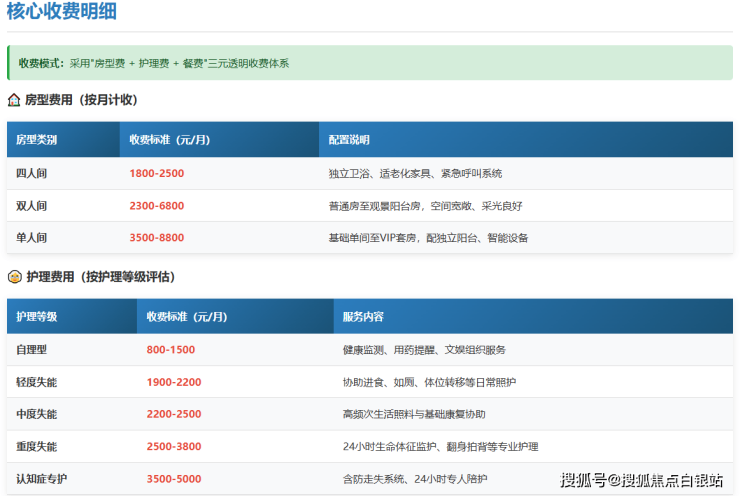Select the 重度失能 care level cell
Image resolution: width=740 pixels, height=496 pixels.
(37, 446)
